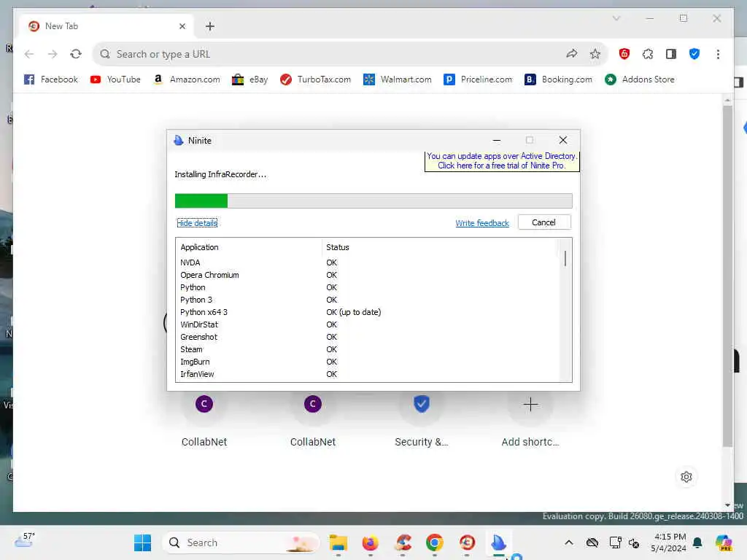Close the New Tab tab
The height and width of the screenshot is (560, 747).
tap(182, 26)
